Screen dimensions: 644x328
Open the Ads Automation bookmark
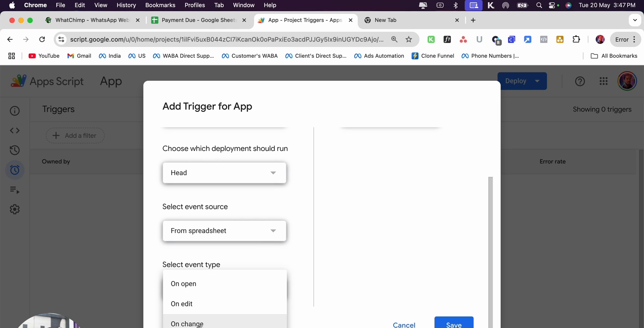click(x=379, y=56)
